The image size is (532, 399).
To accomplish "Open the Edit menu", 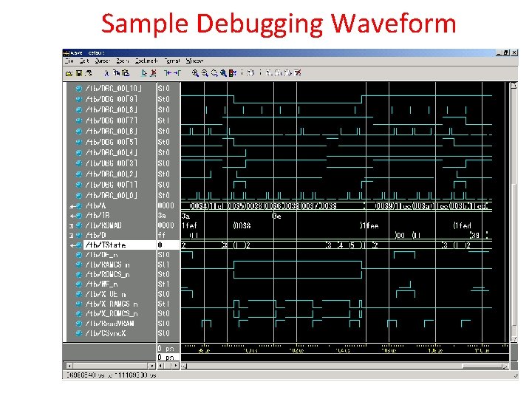I will pyautogui.click(x=84, y=61).
